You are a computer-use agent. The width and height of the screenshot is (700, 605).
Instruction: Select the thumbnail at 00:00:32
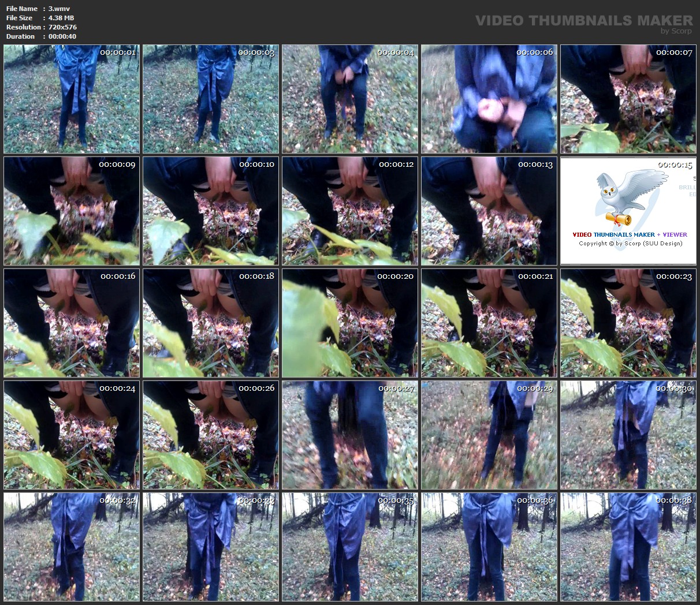pyautogui.click(x=72, y=547)
